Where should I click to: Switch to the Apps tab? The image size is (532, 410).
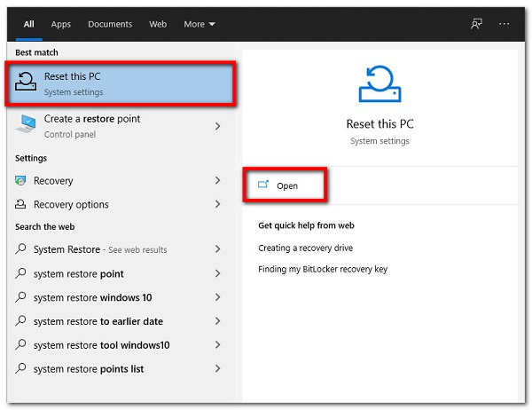click(x=61, y=24)
